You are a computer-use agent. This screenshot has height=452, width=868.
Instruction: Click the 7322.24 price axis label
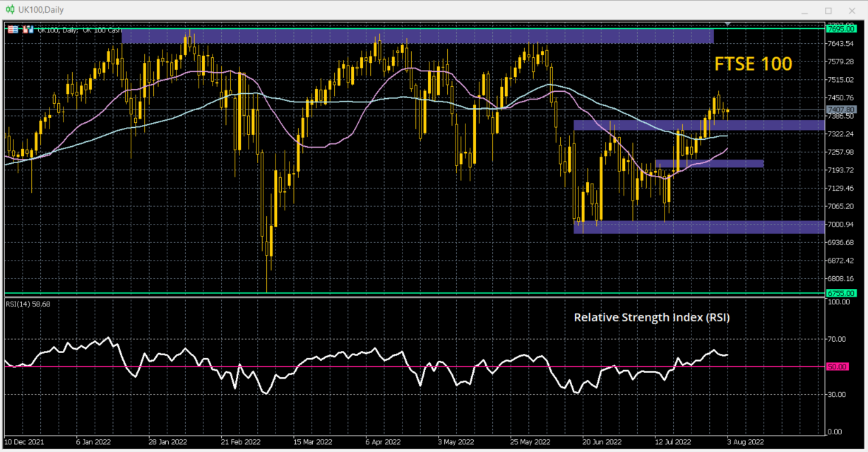(x=840, y=134)
